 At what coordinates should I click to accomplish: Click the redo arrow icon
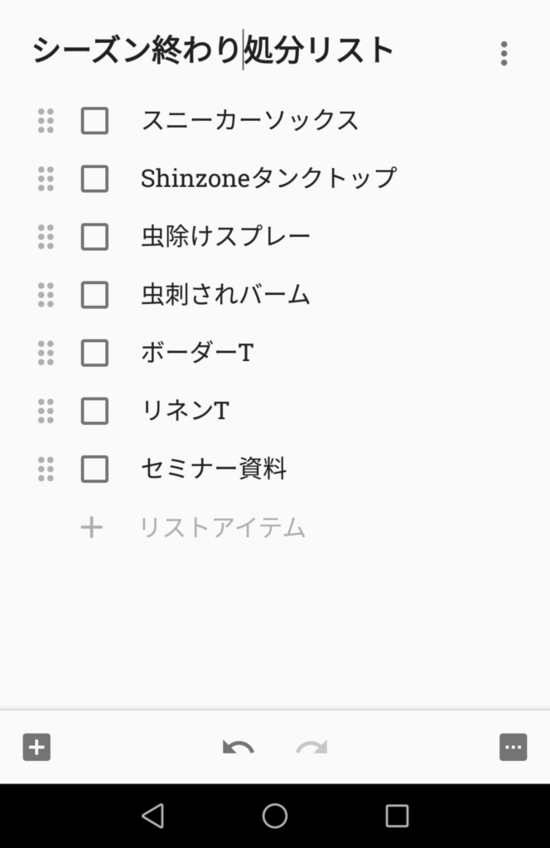(x=312, y=747)
